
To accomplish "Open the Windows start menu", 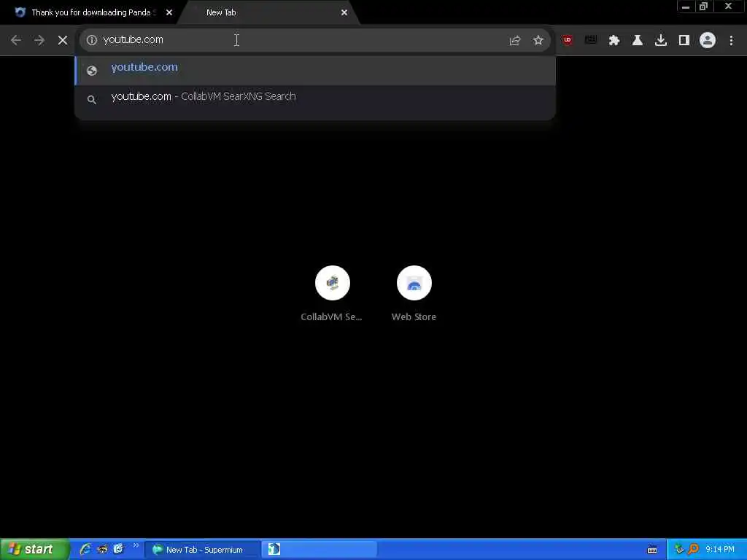I will [34, 550].
